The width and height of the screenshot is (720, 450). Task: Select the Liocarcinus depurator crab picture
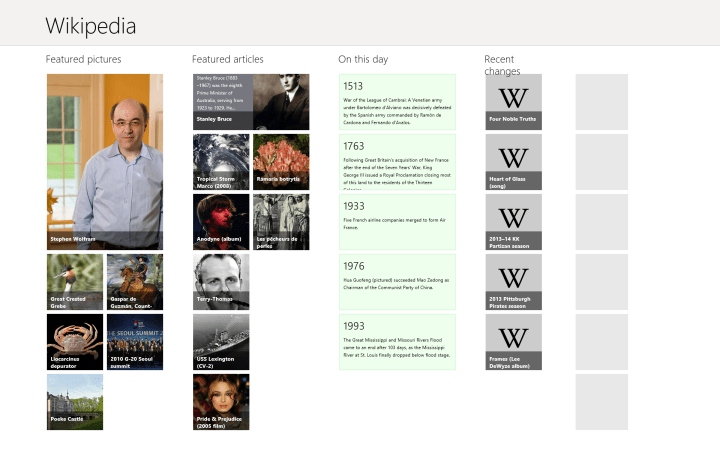pos(74,342)
